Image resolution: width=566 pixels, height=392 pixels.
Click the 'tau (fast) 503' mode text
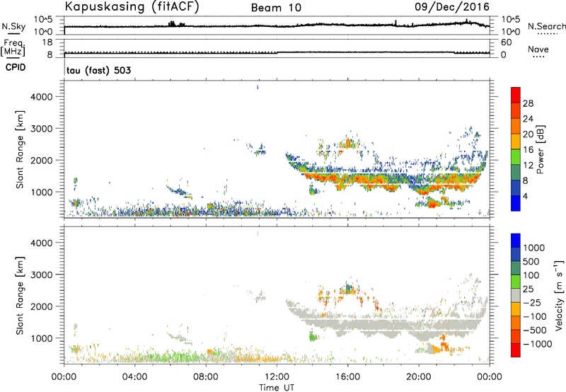(x=98, y=70)
